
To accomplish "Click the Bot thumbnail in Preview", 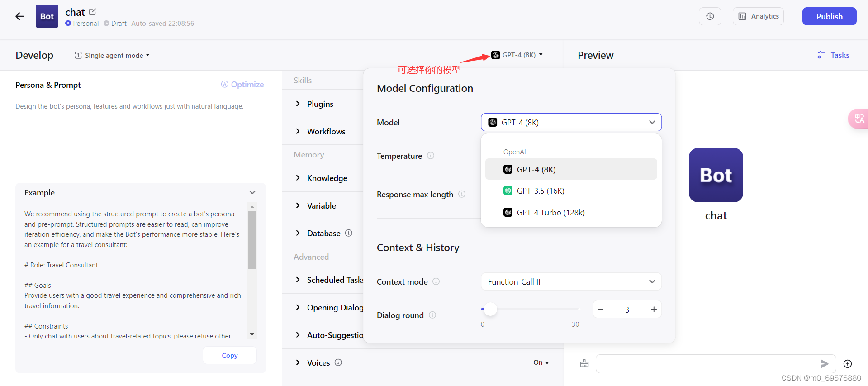I will (x=716, y=175).
